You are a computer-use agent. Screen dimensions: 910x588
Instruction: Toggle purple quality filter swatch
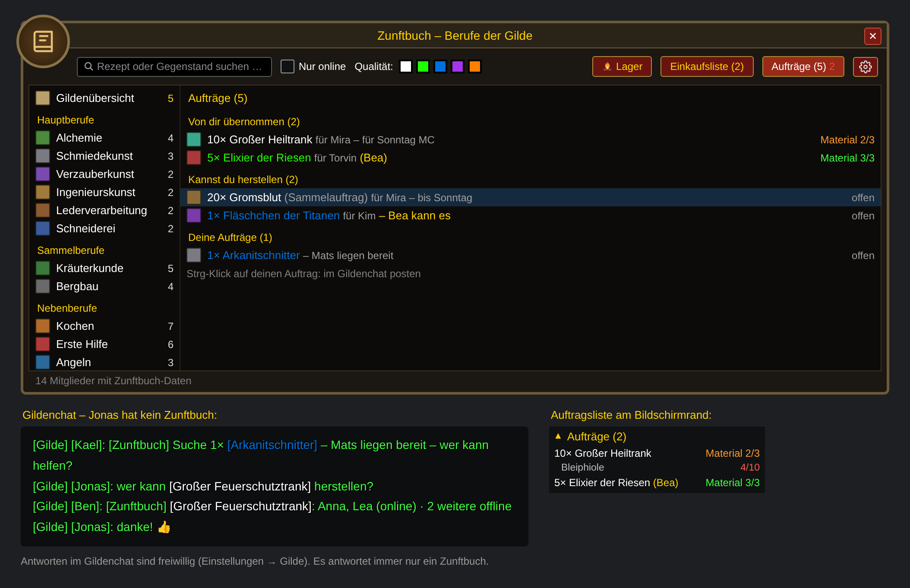[458, 66]
